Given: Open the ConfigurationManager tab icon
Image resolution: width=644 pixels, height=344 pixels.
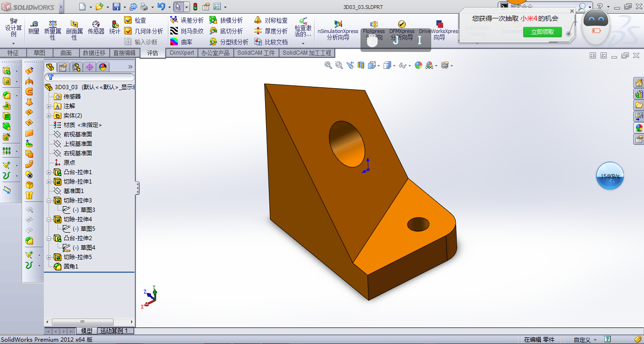Looking at the screenshot, I should pyautogui.click(x=76, y=67).
